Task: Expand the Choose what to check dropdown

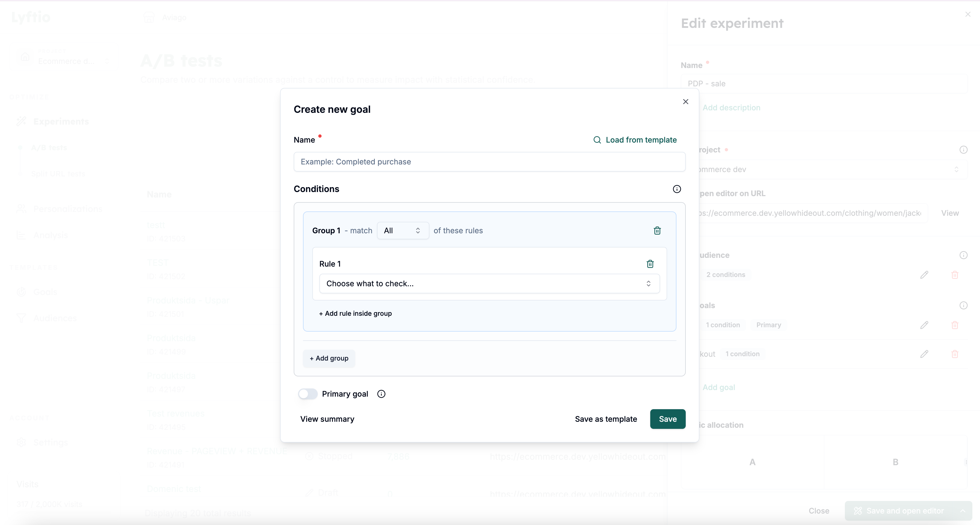Action: (489, 284)
